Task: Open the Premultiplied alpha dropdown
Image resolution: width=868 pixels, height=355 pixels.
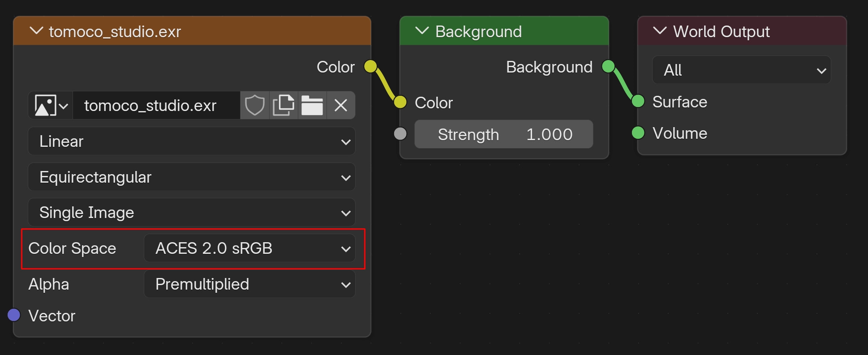Action: (x=249, y=284)
